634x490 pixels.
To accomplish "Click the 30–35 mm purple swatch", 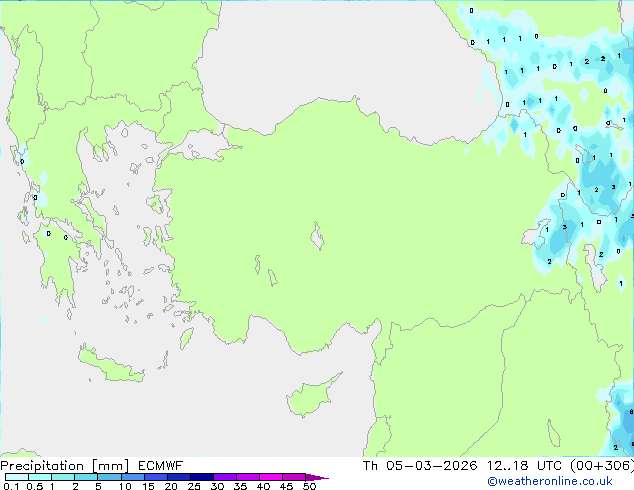I will [224, 477].
